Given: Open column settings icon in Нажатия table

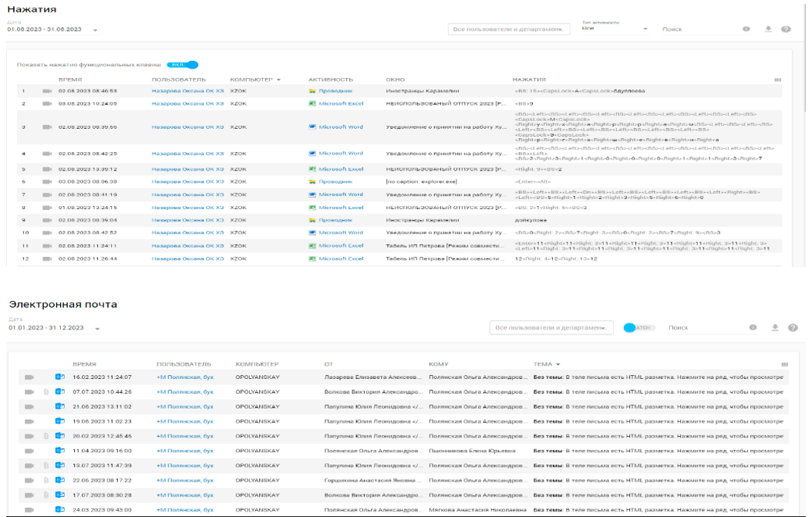Looking at the screenshot, I should tap(778, 79).
